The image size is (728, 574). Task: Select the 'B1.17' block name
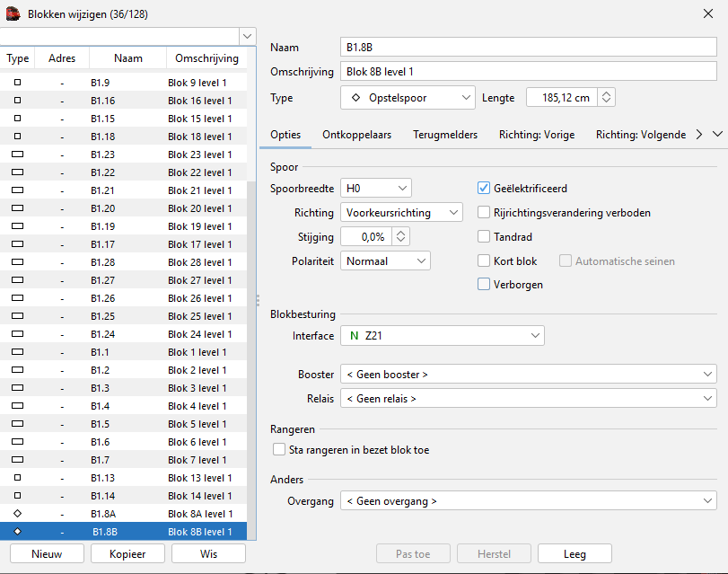102,244
